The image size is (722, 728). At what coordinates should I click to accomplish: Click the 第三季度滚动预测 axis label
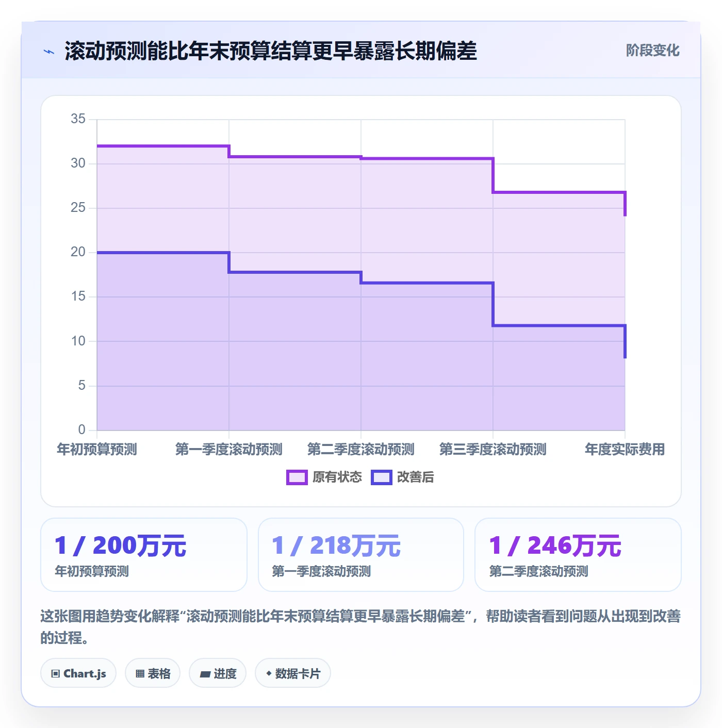pos(493,450)
